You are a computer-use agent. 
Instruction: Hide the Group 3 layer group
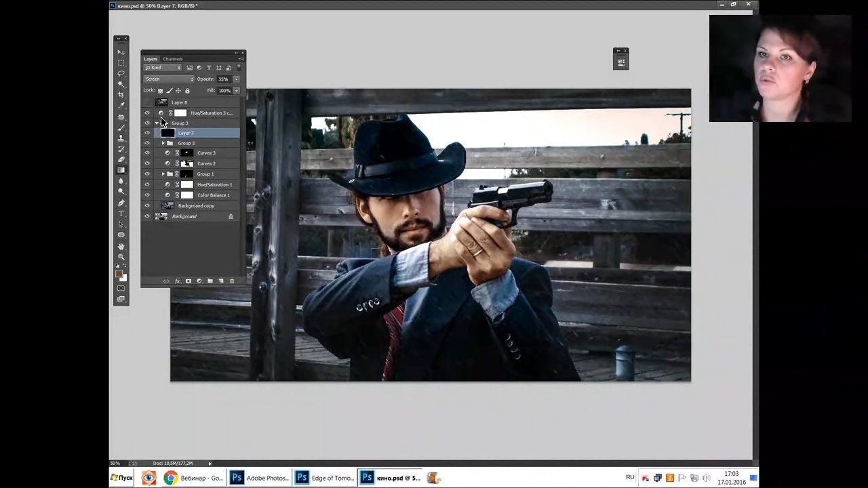tap(147, 123)
